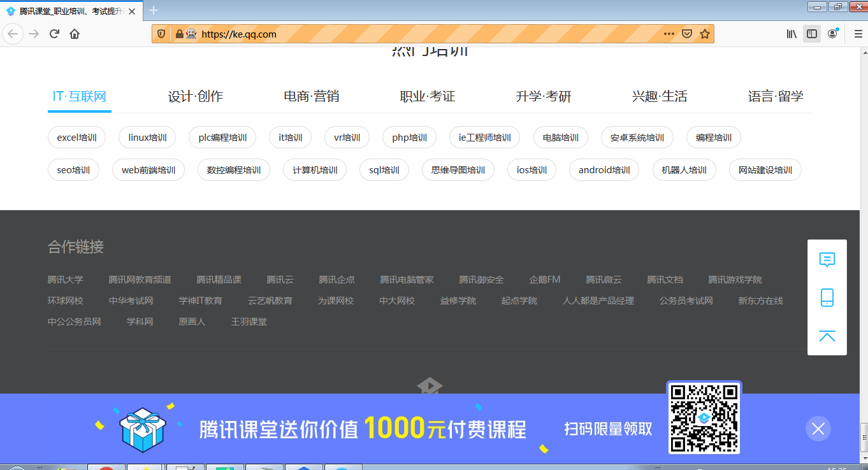Image resolution: width=868 pixels, height=470 pixels.
Task: Dismiss the 1000元 promo banner
Action: tap(818, 429)
